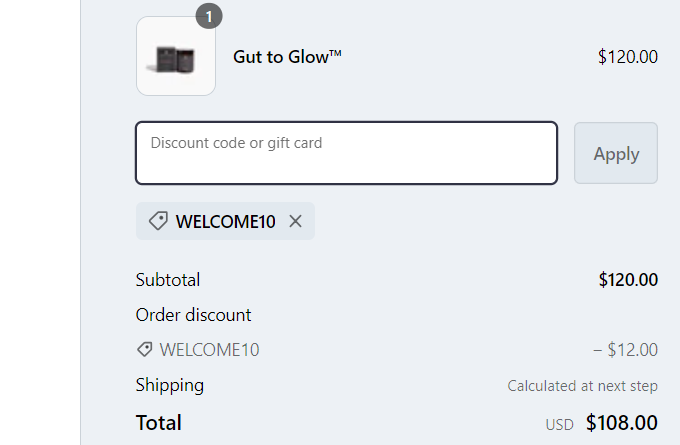This screenshot has width=680, height=445.
Task: Click the quantity badge on the product image
Action: coord(209,16)
